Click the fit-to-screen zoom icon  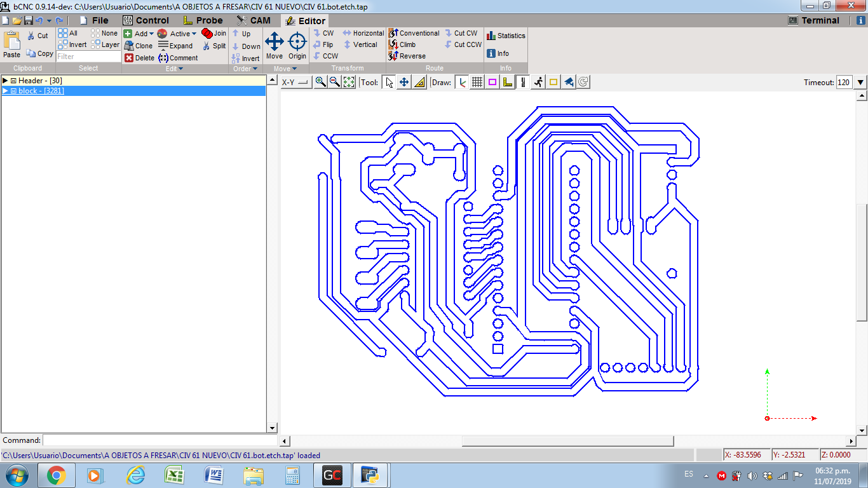tap(349, 82)
